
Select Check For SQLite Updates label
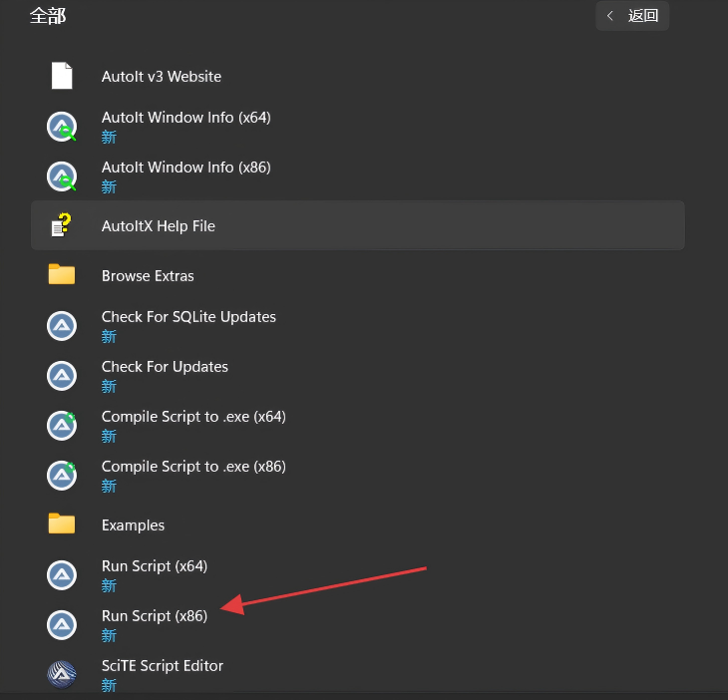188,316
